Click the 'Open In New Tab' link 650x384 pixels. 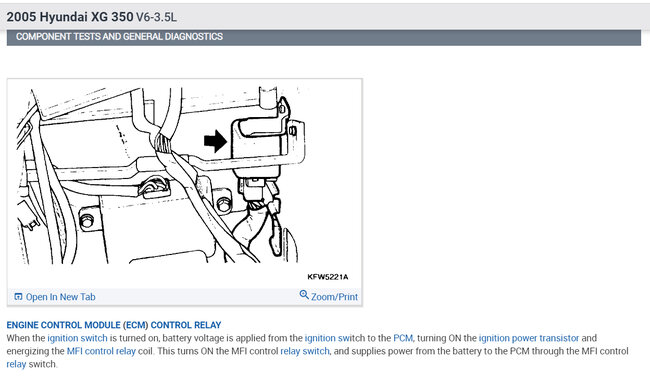(x=61, y=297)
